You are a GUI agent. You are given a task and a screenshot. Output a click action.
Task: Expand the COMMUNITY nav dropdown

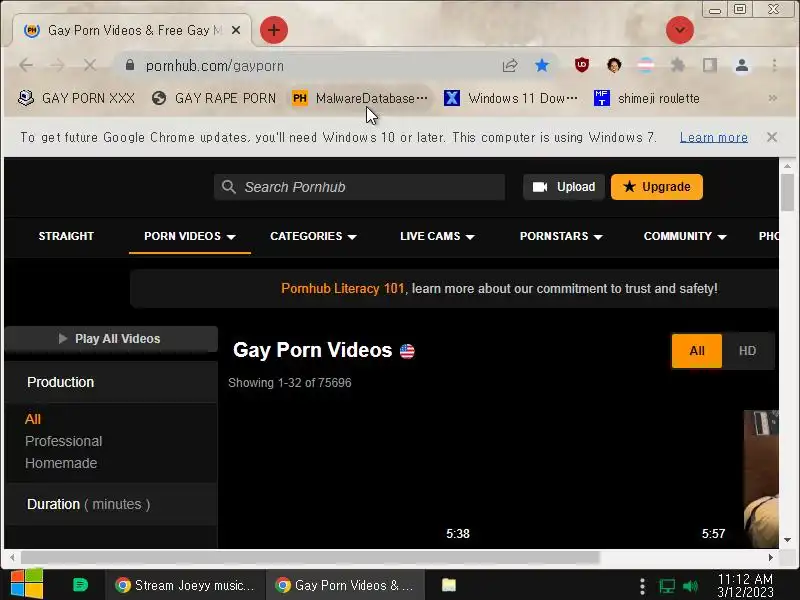tap(685, 236)
